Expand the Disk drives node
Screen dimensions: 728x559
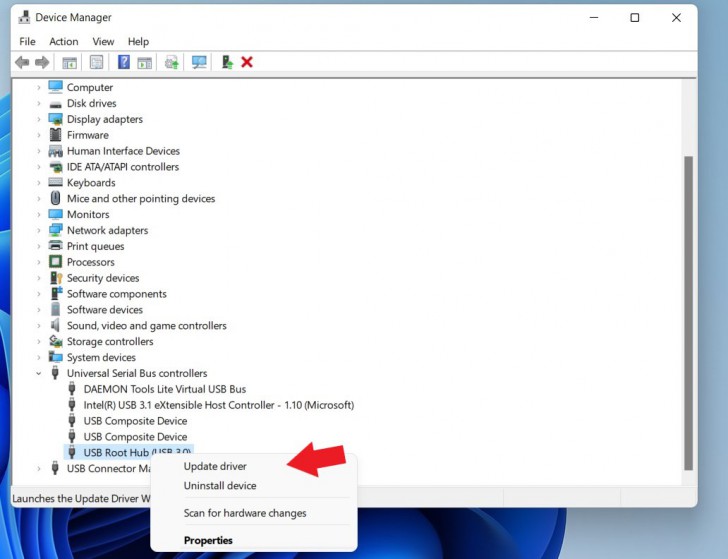click(39, 103)
